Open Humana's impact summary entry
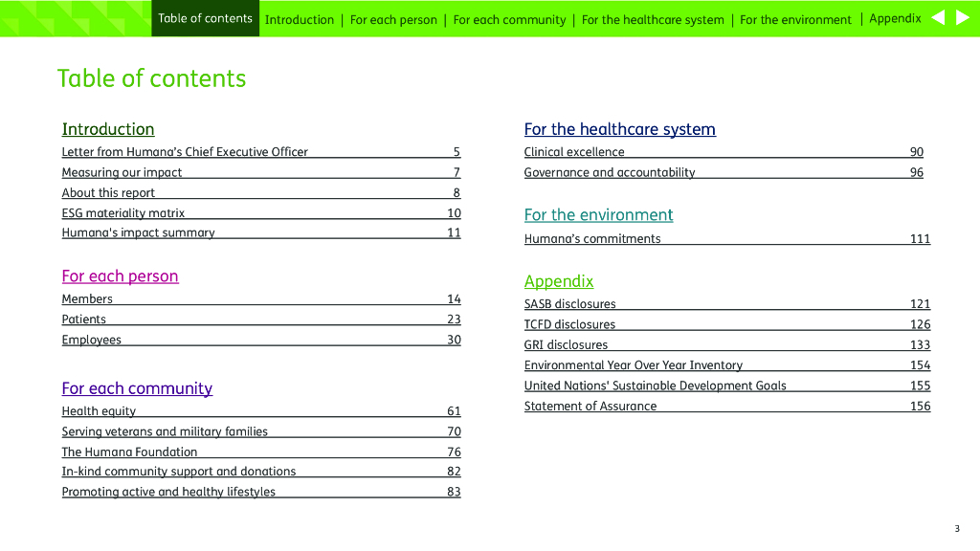This screenshot has height=551, width=980. coord(261,232)
